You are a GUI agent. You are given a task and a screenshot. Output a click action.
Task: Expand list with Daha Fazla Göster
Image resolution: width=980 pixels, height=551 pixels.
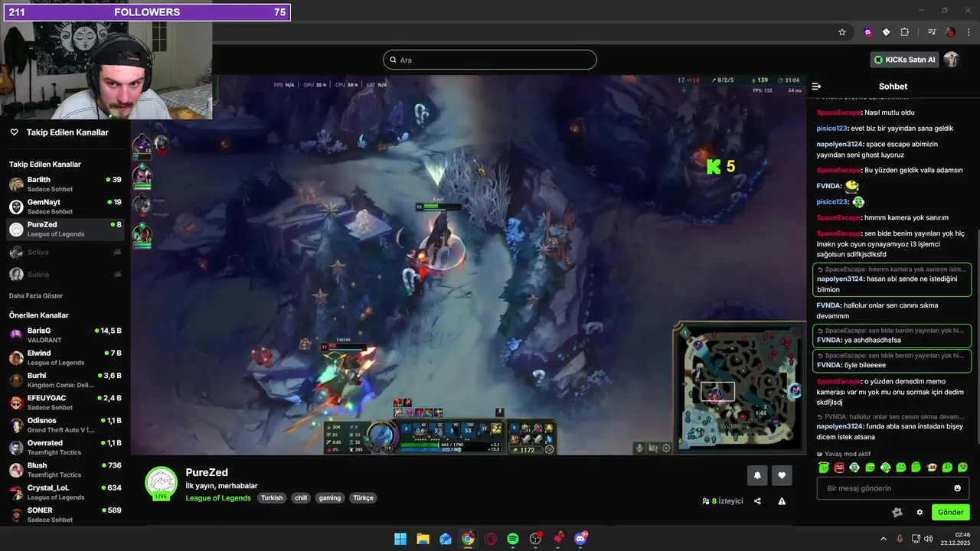[36, 295]
